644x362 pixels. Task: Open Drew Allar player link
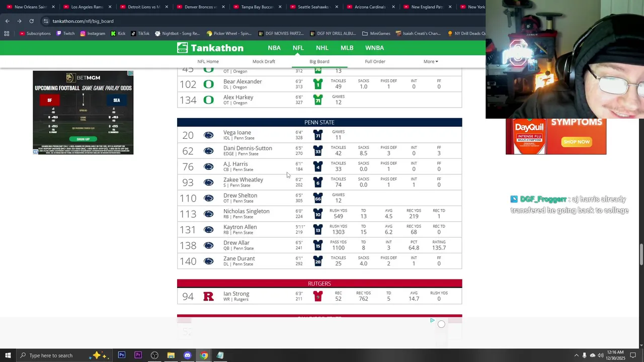pyautogui.click(x=236, y=243)
